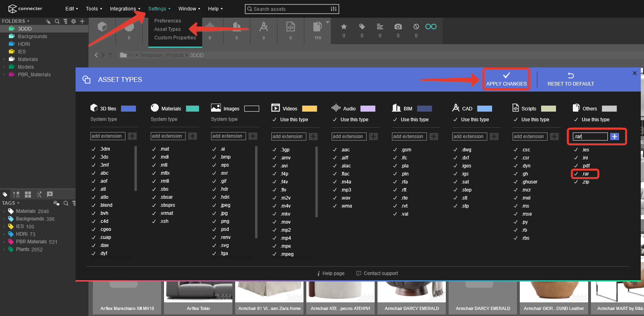The image size is (644, 316).
Task: Open folder settings gear icon
Action: 74,21
